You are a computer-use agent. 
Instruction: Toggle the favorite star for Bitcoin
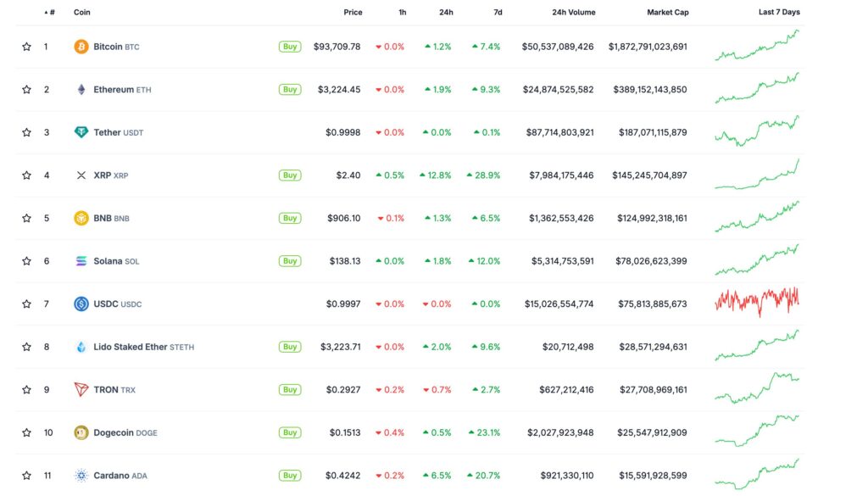[26, 46]
